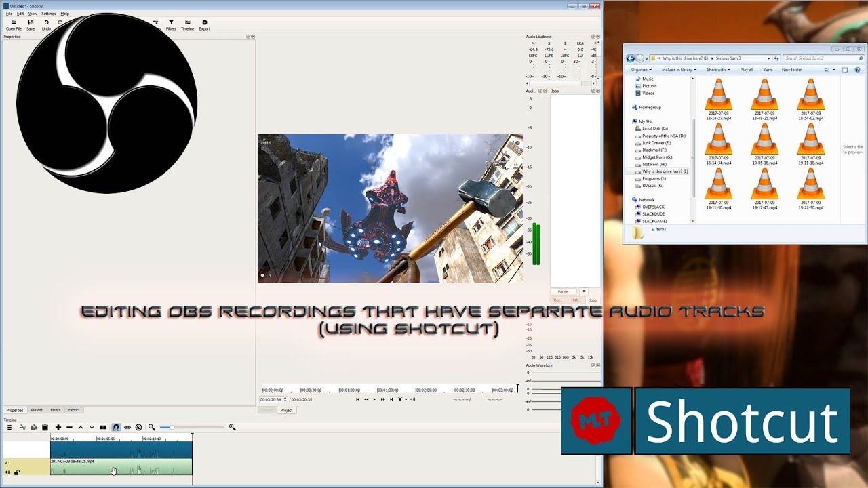Zoom out timeline with magnifier minus

tap(151, 427)
